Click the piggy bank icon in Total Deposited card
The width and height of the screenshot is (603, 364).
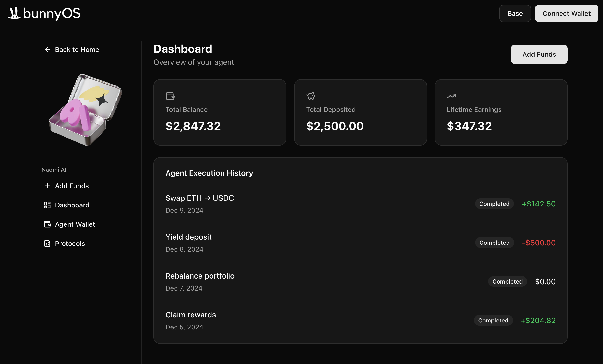[311, 96]
